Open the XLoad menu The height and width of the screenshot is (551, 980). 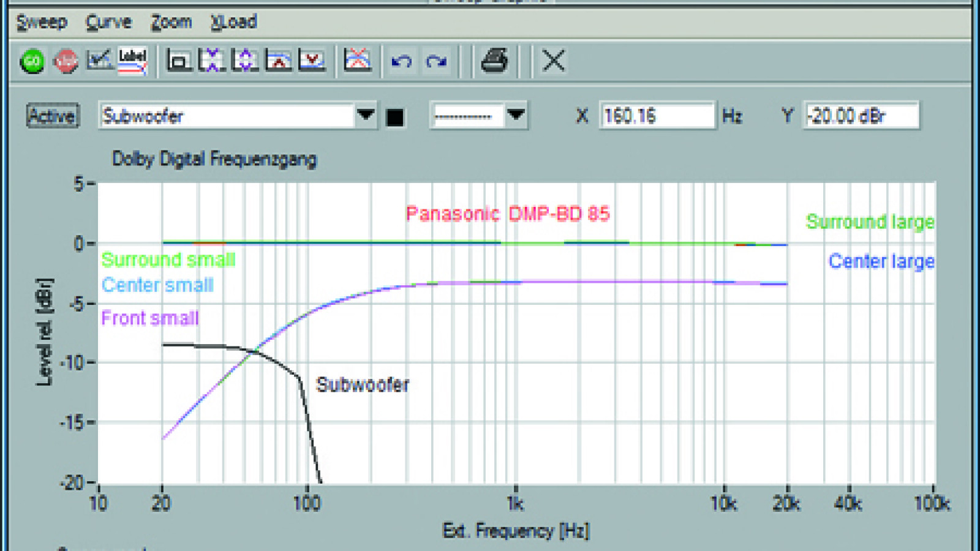coord(234,22)
